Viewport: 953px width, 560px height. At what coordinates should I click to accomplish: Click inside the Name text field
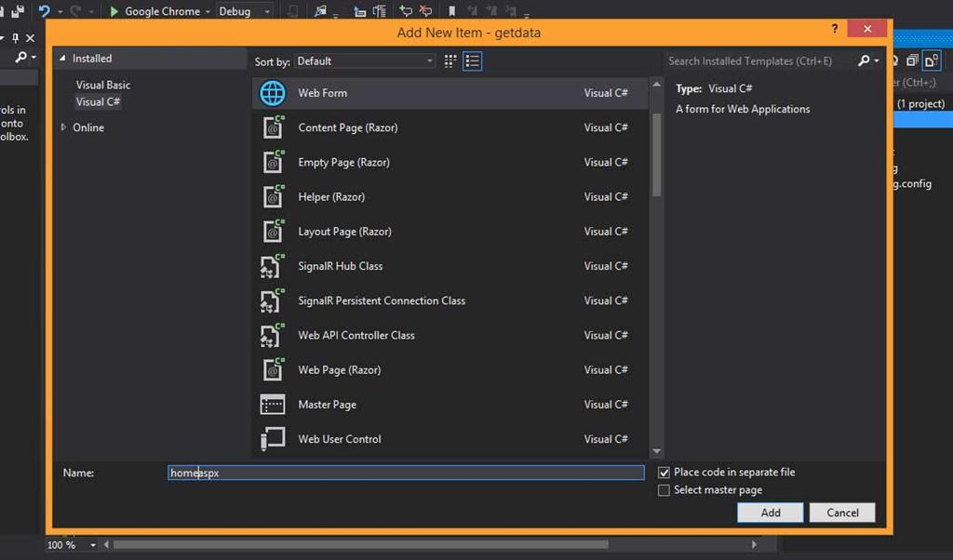[406, 473]
